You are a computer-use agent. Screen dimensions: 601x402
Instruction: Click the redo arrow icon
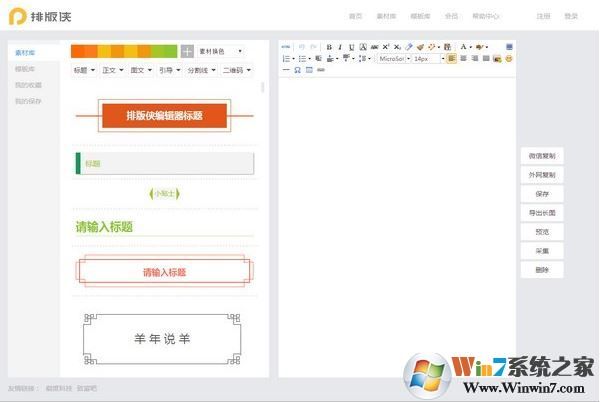click(313, 47)
